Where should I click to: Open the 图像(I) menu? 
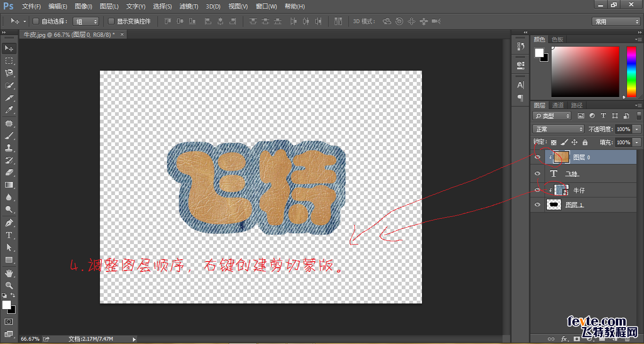(x=83, y=7)
